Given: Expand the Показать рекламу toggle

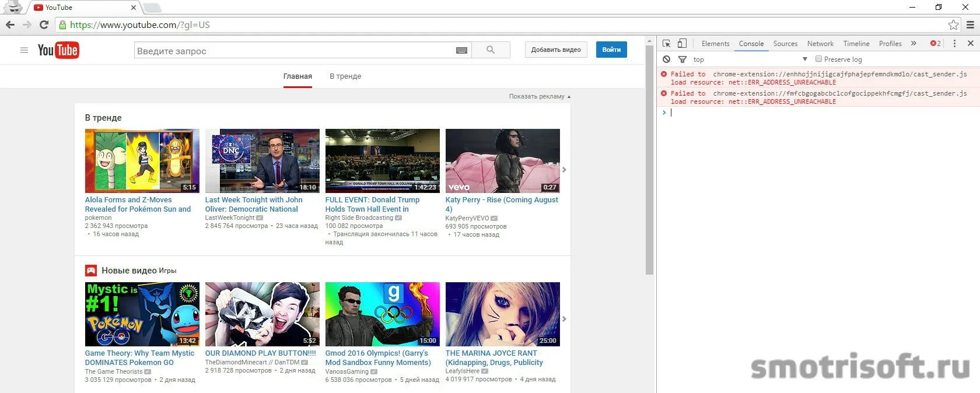Looking at the screenshot, I should pyautogui.click(x=540, y=96).
